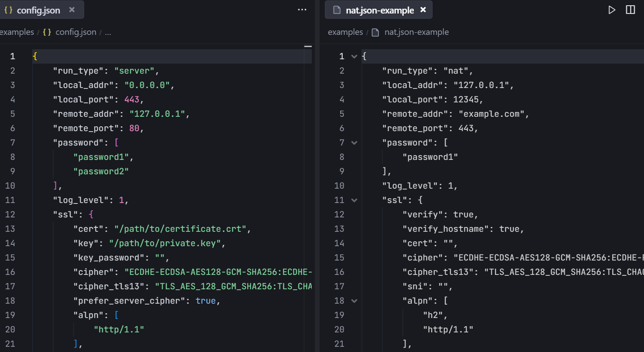Click "password1" in nat.json-example
The image size is (644, 352).
(430, 157)
